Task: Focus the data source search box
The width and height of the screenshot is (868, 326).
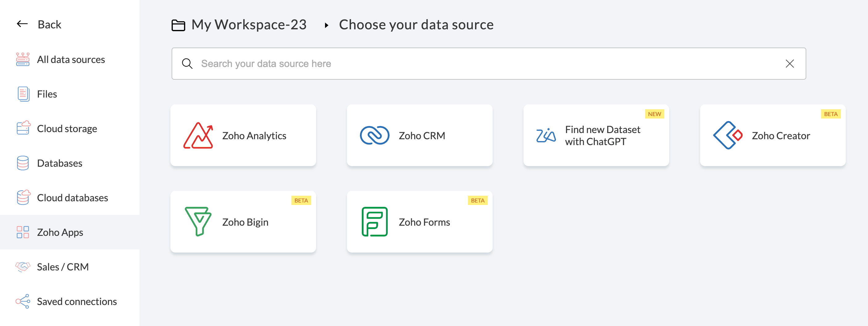Action: [x=472, y=64]
